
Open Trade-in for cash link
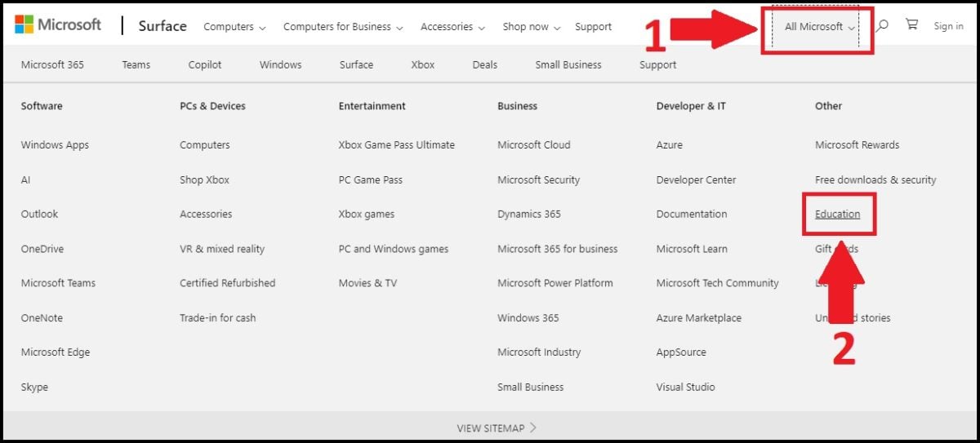click(x=218, y=318)
